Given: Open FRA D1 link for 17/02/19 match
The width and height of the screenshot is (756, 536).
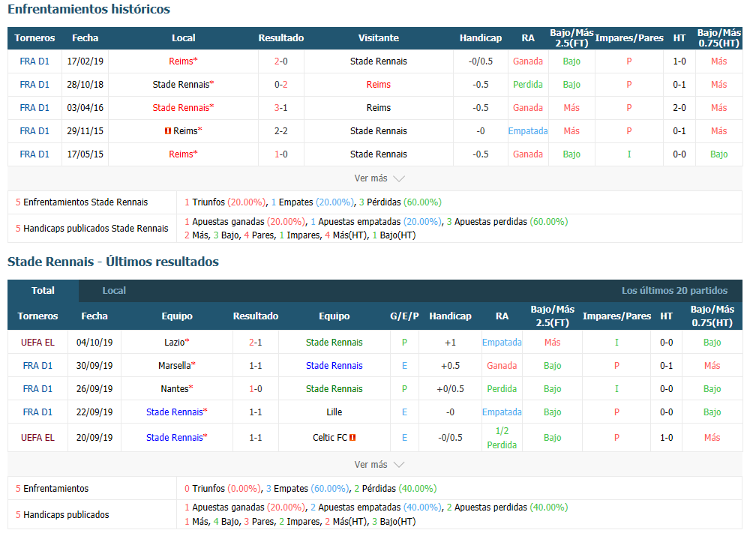Looking at the screenshot, I should [x=34, y=61].
